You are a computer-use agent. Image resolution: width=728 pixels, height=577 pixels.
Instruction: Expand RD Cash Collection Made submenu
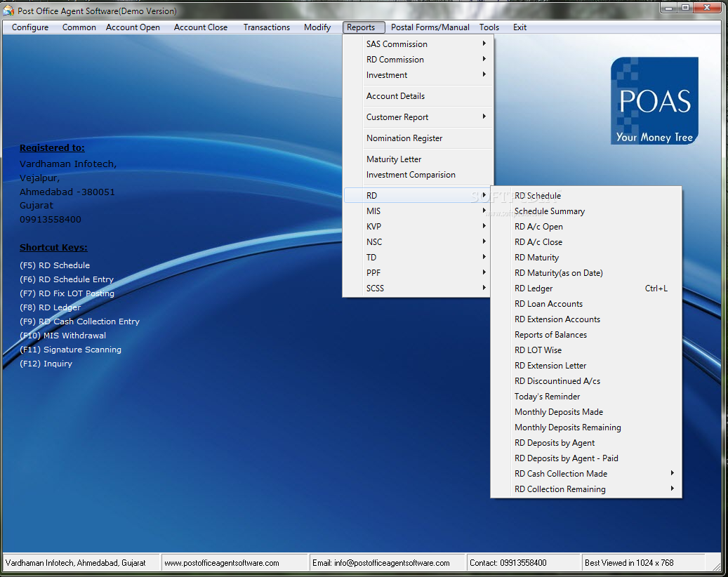[586, 474]
